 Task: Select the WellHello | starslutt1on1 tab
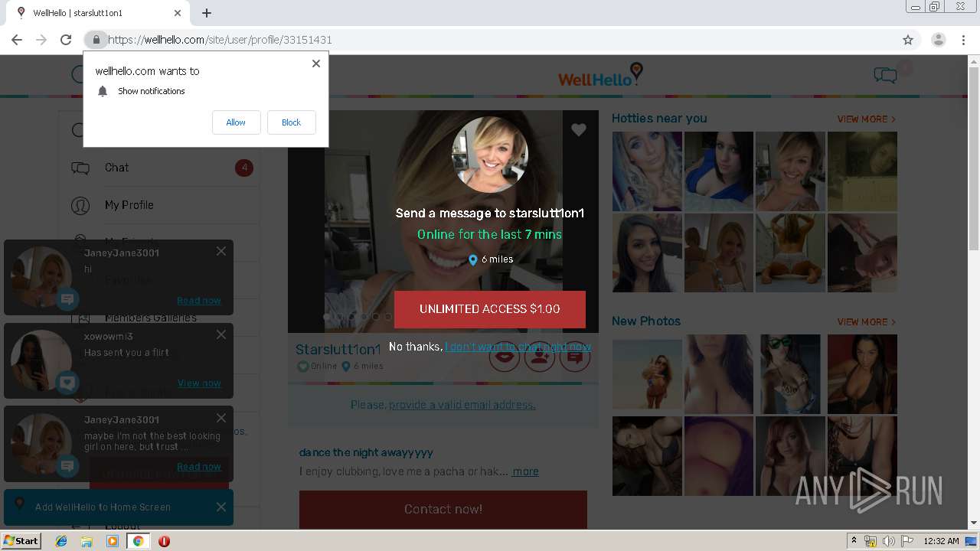coord(98,13)
